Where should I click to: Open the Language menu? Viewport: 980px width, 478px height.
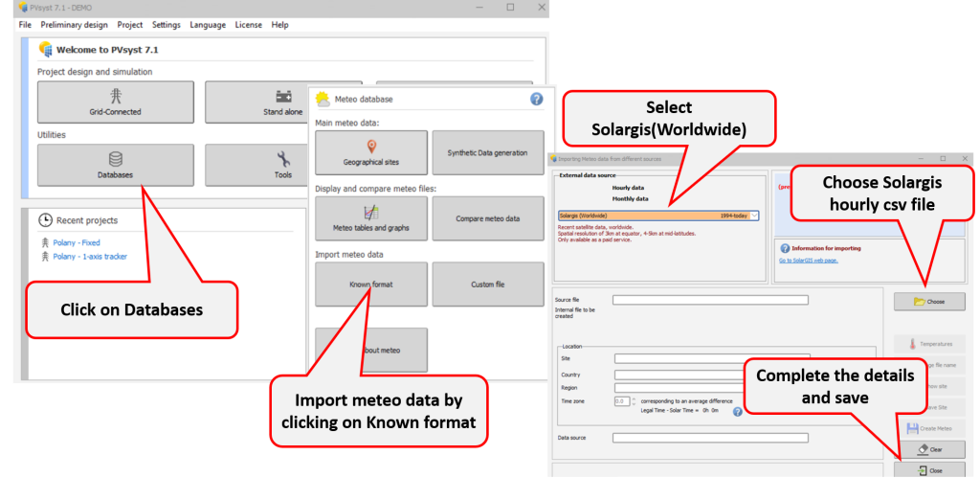point(208,25)
